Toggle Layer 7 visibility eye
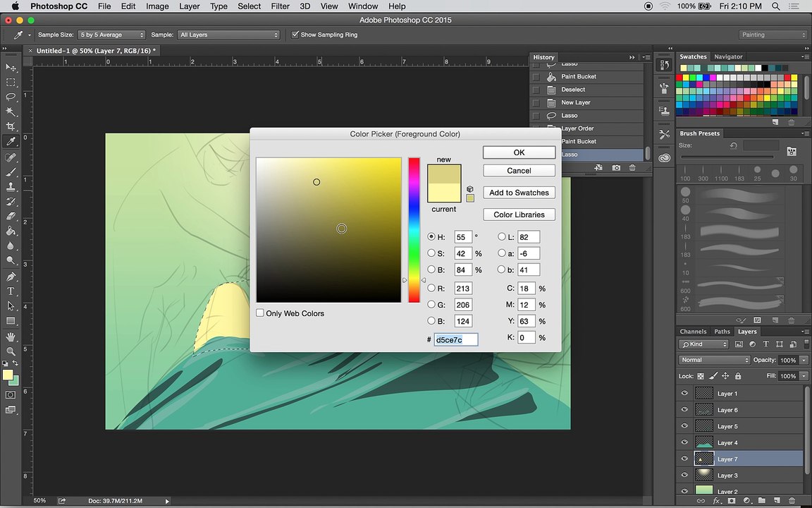This screenshot has height=508, width=812. [x=684, y=459]
